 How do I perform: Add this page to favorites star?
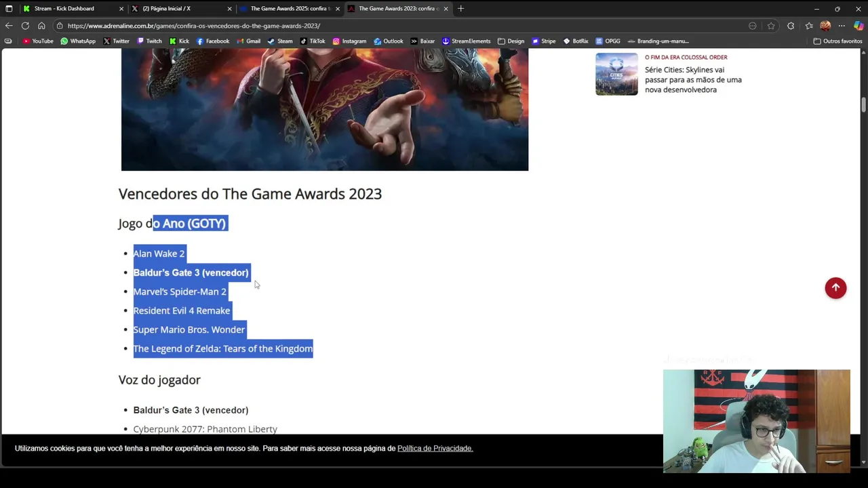771,26
